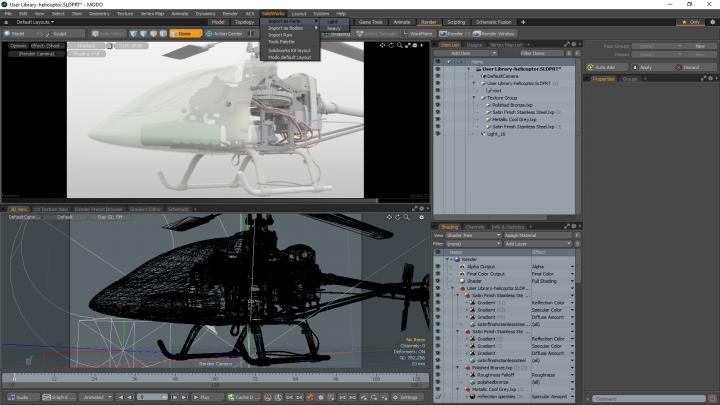Click the current frame number field
The height and width of the screenshot is (405, 720).
click(152, 397)
